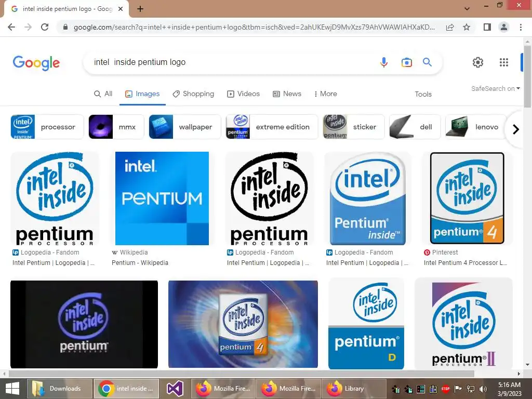This screenshot has width=532, height=399.
Task: Open the Tools filter button
Action: click(x=423, y=95)
